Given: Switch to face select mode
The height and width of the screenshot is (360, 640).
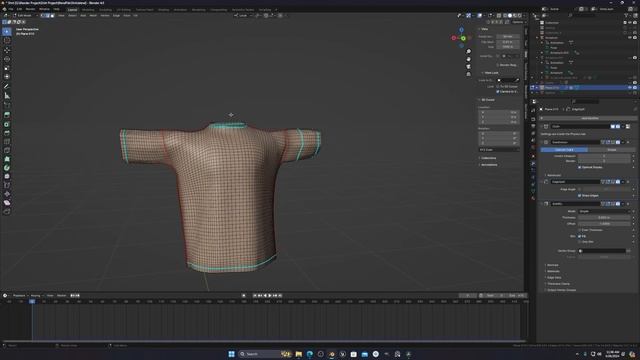Looking at the screenshot, I should 52,16.
